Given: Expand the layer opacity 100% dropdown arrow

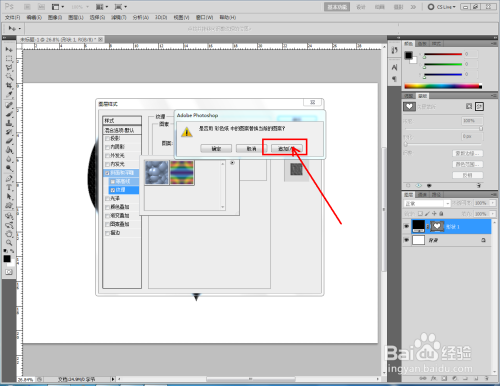Looking at the screenshot, I should (x=493, y=203).
